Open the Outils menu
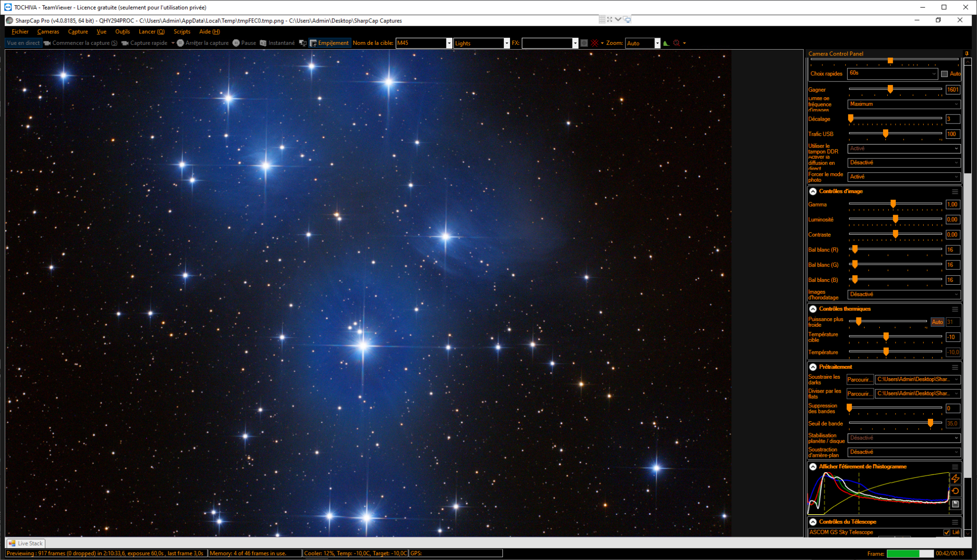 pyautogui.click(x=123, y=31)
